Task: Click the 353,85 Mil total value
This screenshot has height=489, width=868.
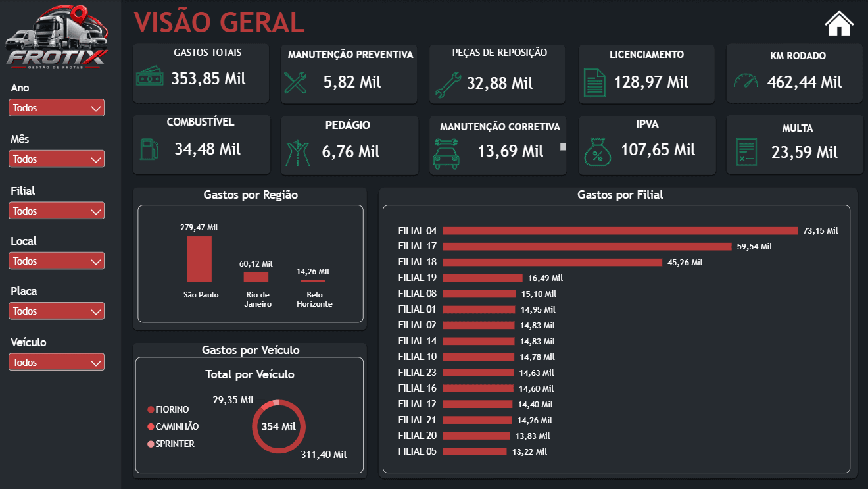Action: pos(208,79)
